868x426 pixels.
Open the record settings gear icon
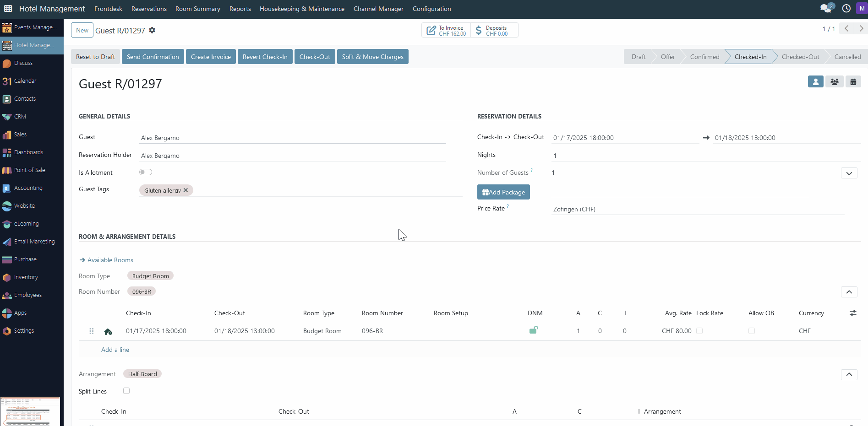152,30
